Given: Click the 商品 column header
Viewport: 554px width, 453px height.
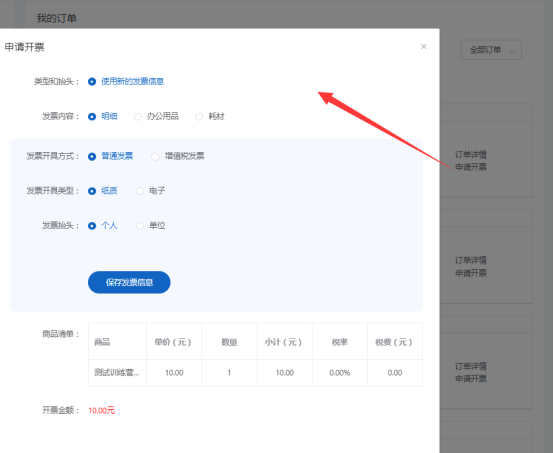Looking at the screenshot, I should tap(117, 342).
